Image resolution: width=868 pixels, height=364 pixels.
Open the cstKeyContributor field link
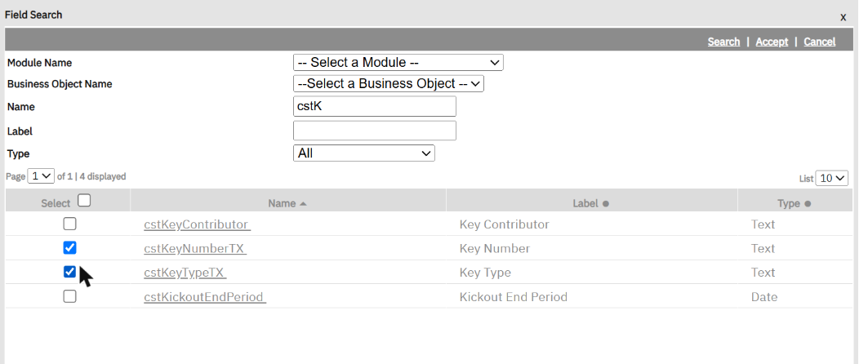point(197,224)
